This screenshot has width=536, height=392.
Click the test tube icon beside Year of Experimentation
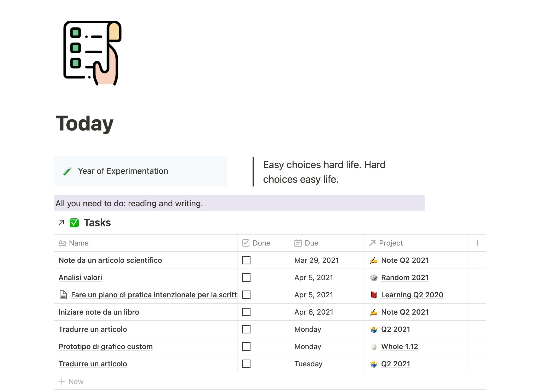click(x=67, y=171)
